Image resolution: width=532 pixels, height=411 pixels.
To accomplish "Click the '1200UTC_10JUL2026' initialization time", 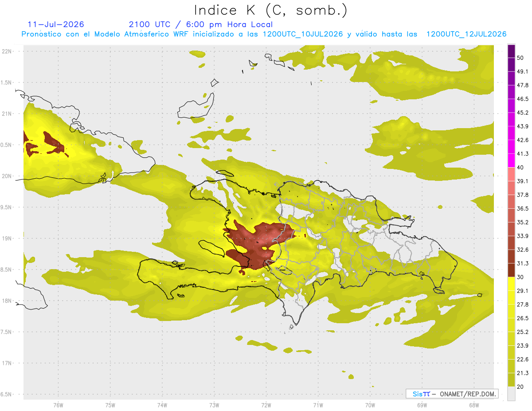I will pyautogui.click(x=303, y=34).
